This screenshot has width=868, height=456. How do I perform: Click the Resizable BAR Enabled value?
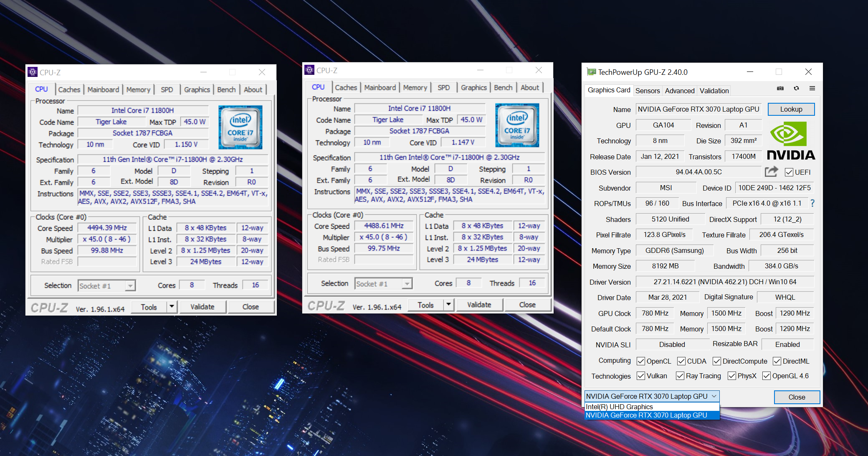click(787, 344)
